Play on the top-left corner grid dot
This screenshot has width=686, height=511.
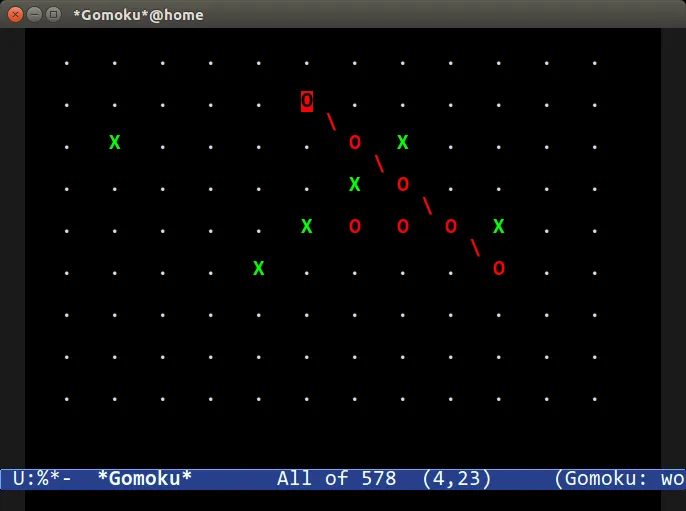pos(66,63)
